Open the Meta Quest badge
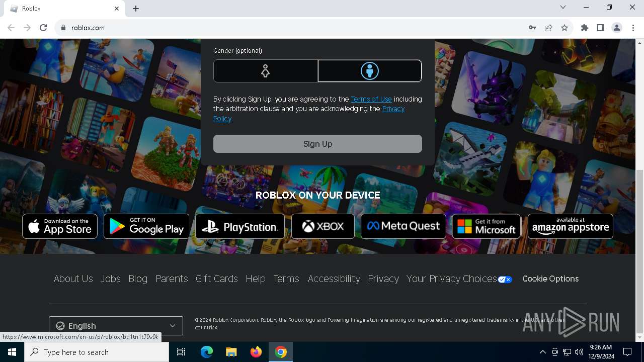Screen dimensions: 644x362 (x=403, y=226)
